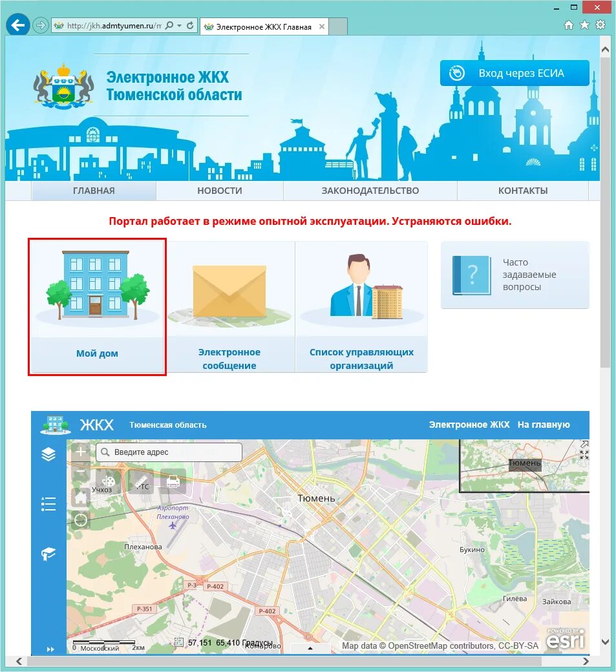
Task: Click the browser home icon
Action: (x=568, y=25)
